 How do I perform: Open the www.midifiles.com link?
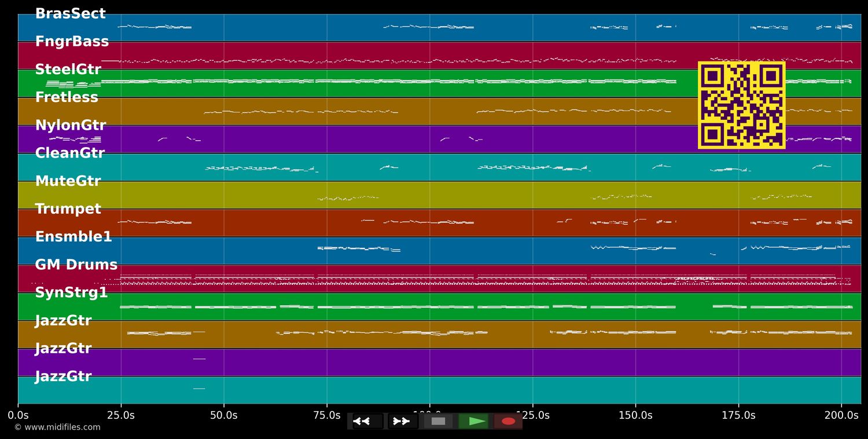[x=57, y=427]
